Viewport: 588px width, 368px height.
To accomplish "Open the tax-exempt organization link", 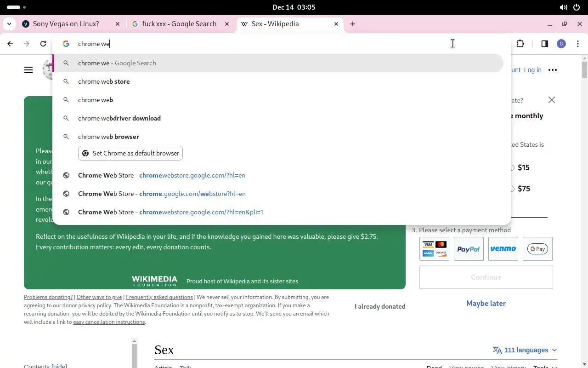I will pos(245,305).
